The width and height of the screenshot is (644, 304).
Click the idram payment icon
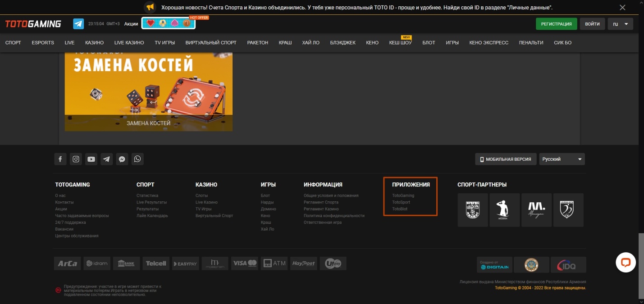[x=97, y=263]
